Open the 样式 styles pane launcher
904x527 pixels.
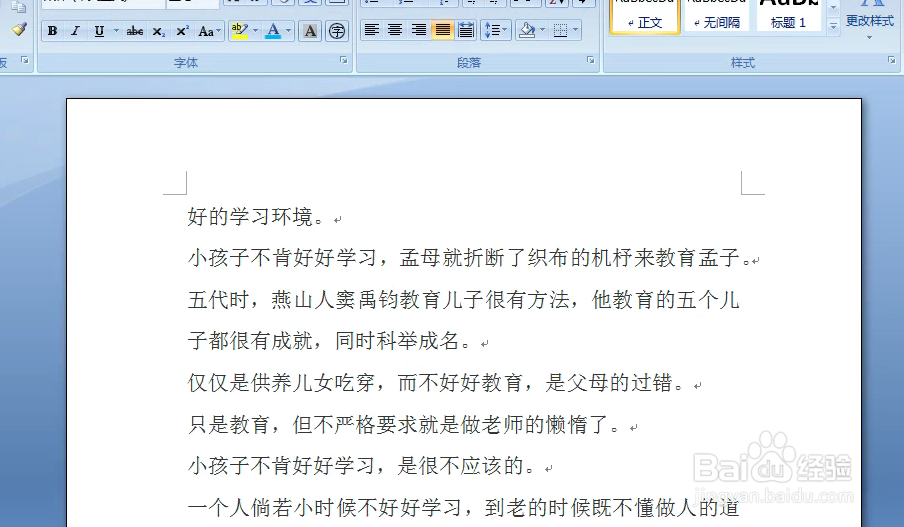pos(891,60)
